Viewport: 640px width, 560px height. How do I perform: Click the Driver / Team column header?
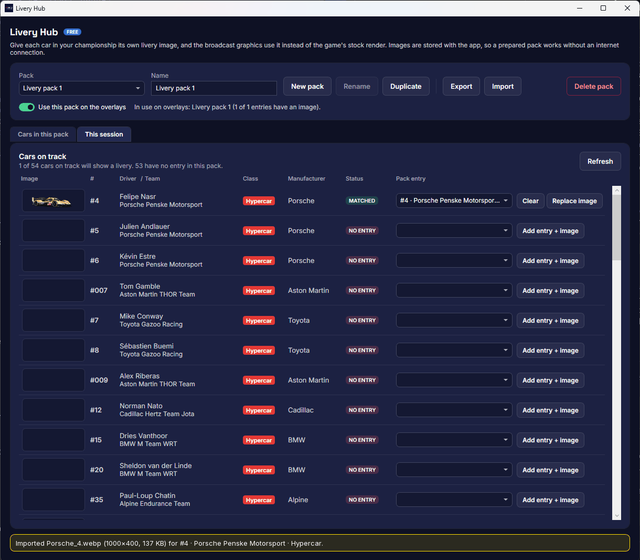pyautogui.click(x=140, y=178)
